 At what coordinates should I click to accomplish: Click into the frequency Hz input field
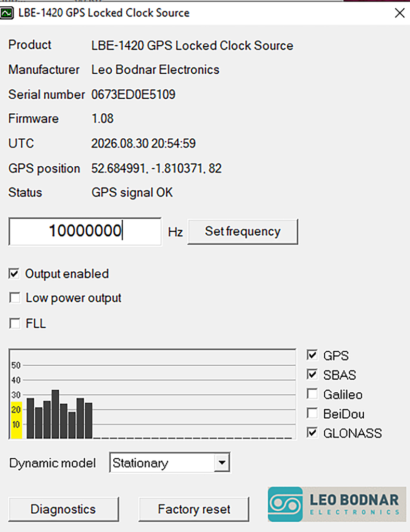click(x=85, y=231)
